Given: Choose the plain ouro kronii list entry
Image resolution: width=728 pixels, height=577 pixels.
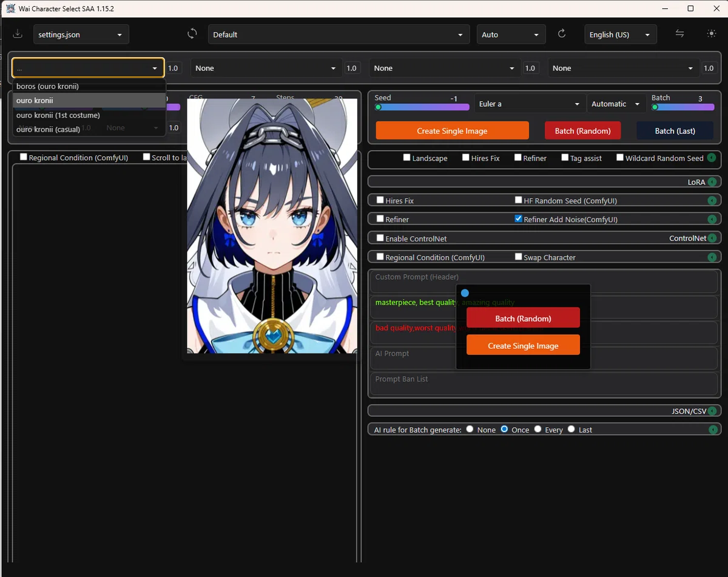Looking at the screenshot, I should (89, 100).
